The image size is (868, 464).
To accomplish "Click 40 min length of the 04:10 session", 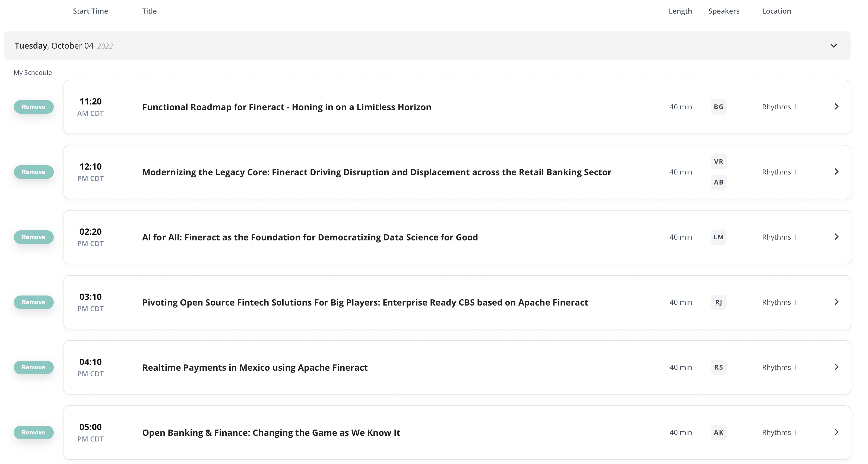I will 681,367.
